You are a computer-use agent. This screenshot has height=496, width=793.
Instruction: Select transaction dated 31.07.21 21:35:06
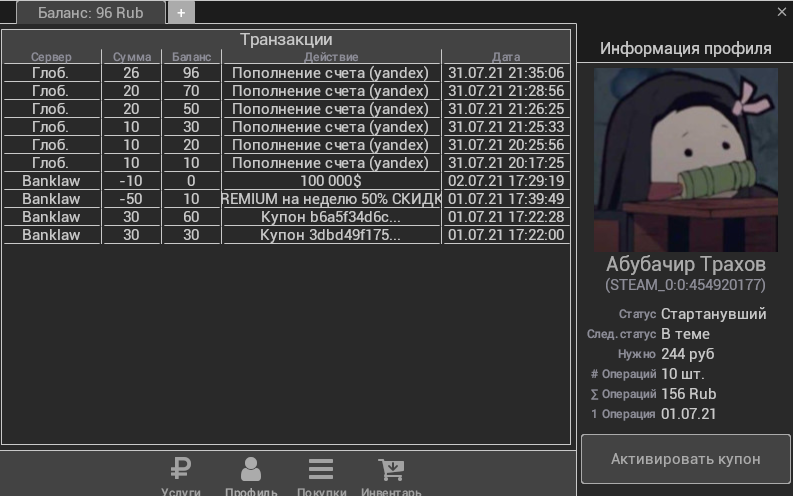(x=506, y=73)
